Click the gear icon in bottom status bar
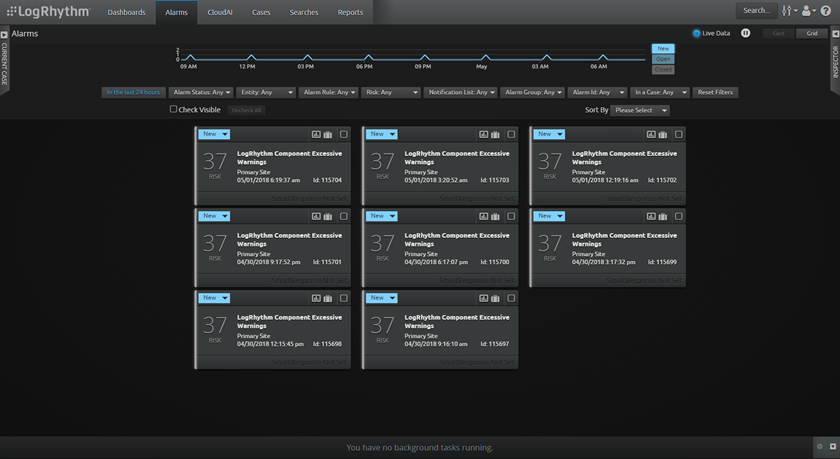This screenshot has height=459, width=840. point(820,447)
